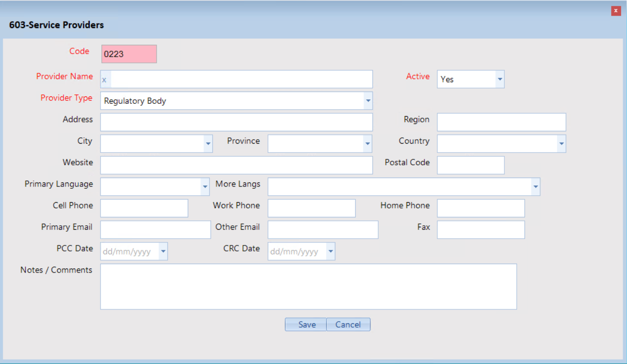Open the CRC Date calendar picker

coord(330,252)
